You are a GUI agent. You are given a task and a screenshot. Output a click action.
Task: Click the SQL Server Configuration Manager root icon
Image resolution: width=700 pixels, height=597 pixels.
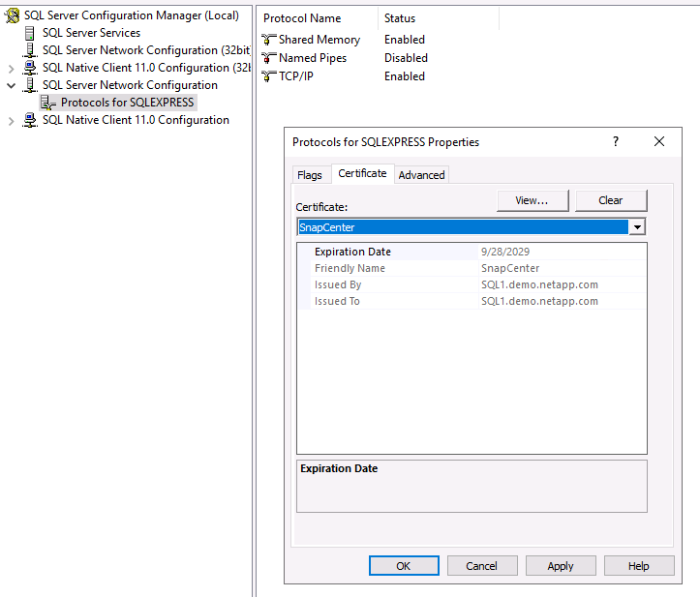[13, 15]
